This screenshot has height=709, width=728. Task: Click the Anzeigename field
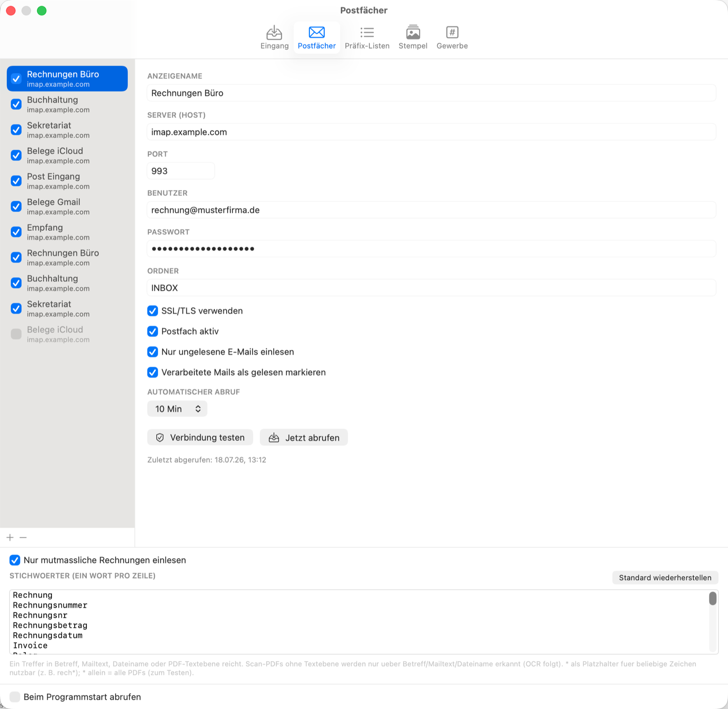click(x=431, y=93)
